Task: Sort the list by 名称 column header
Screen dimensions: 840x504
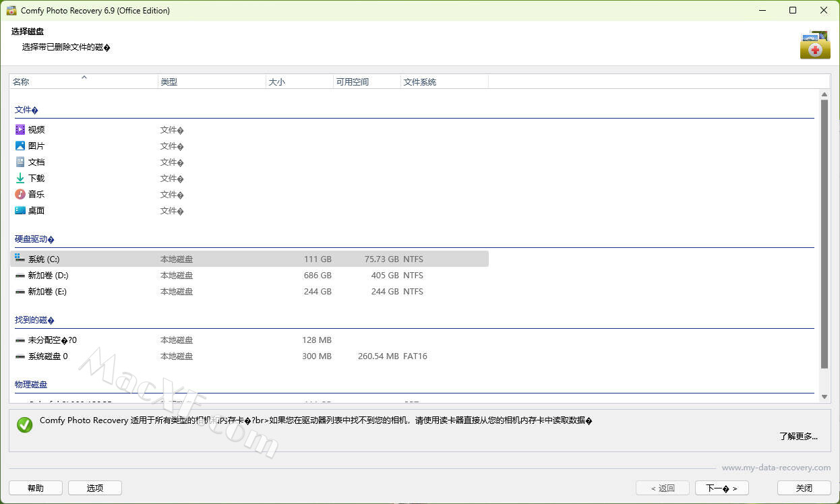Action: 84,82
